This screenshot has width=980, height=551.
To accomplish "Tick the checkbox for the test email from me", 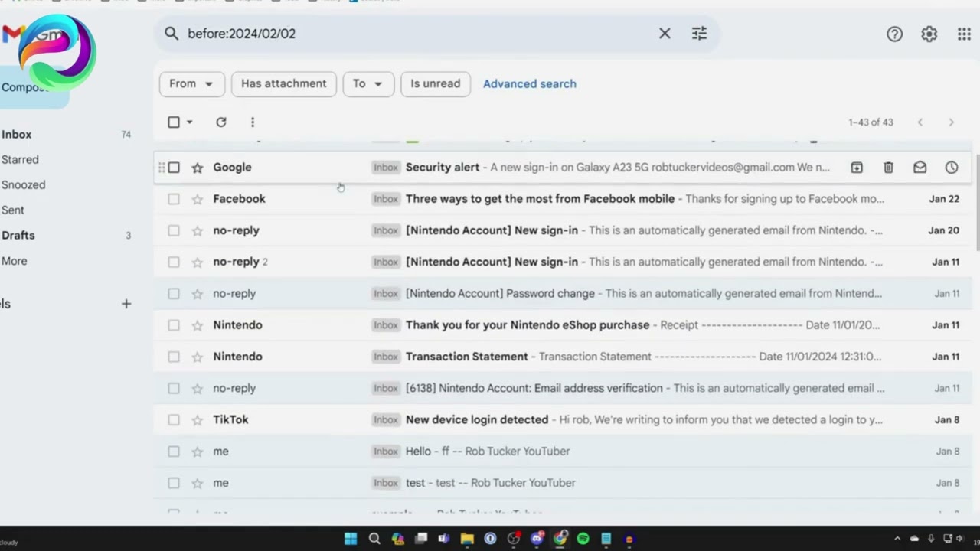I will (174, 483).
